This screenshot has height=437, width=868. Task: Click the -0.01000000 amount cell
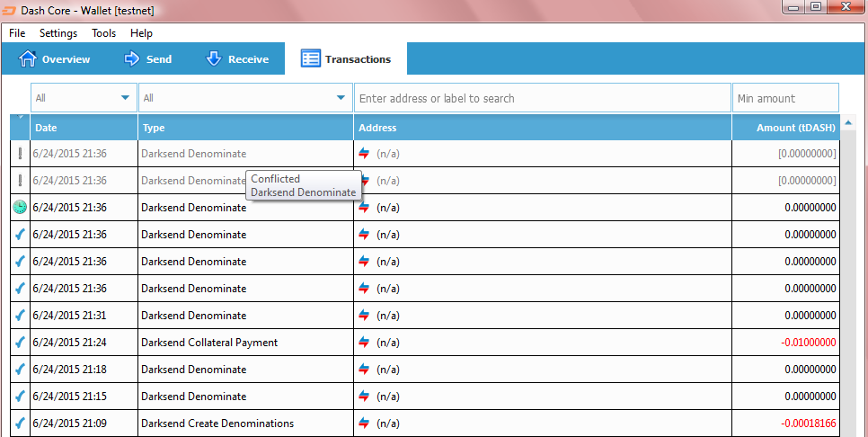tap(808, 343)
